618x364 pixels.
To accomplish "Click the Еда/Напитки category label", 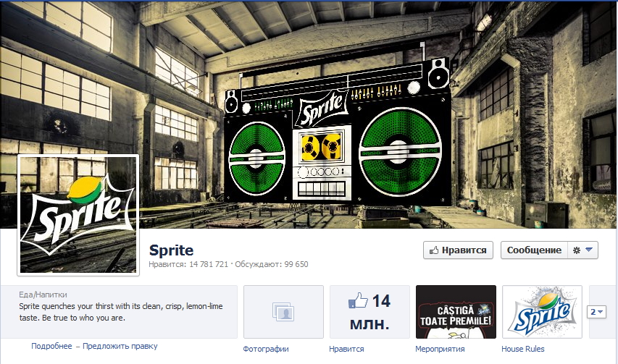I will click(x=43, y=295).
